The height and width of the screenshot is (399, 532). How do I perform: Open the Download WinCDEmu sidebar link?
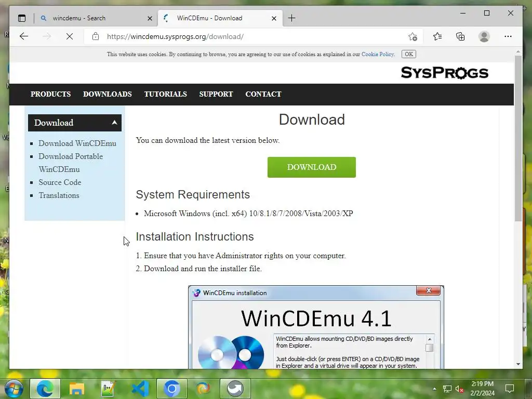(x=77, y=143)
